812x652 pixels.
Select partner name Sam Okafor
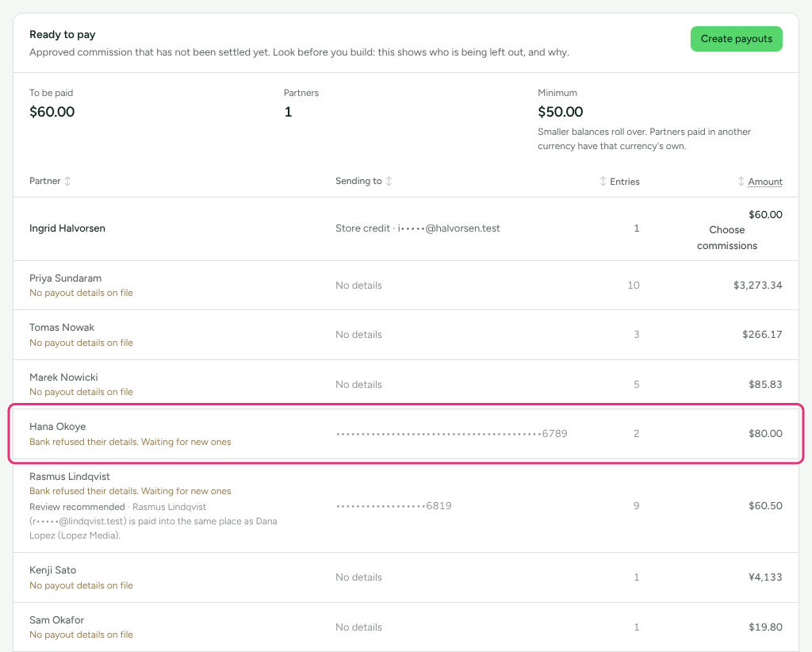56,620
